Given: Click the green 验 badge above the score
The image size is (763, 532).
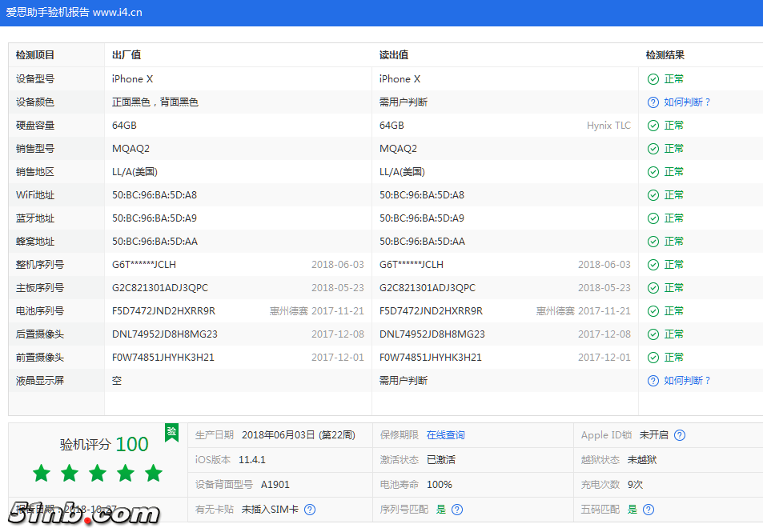Looking at the screenshot, I should 170,431.
